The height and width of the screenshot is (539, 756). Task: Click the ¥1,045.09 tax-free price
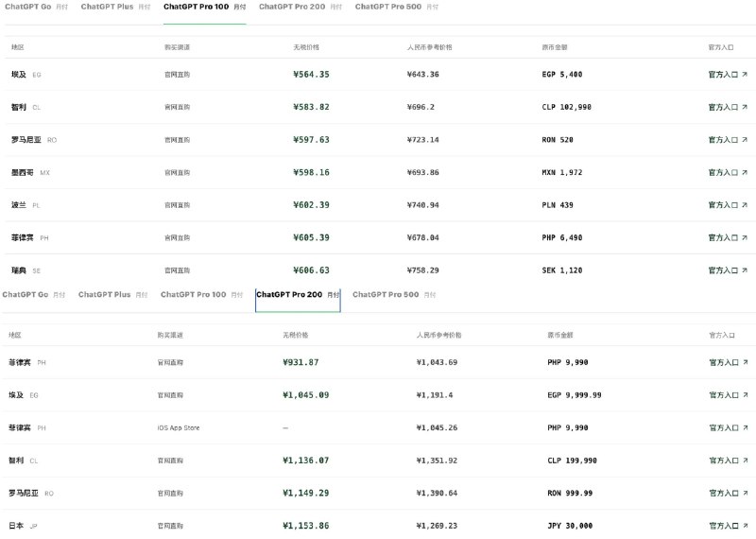pyautogui.click(x=305, y=395)
